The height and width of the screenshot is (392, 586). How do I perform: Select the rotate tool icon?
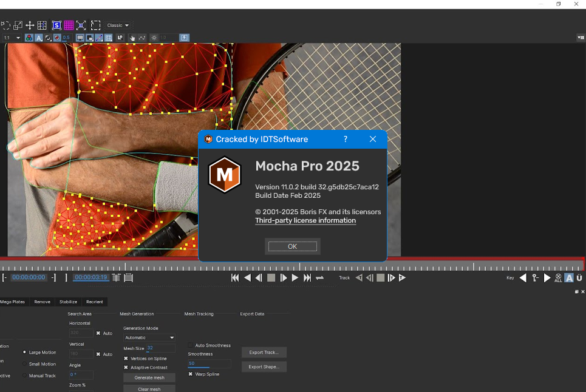click(5, 25)
